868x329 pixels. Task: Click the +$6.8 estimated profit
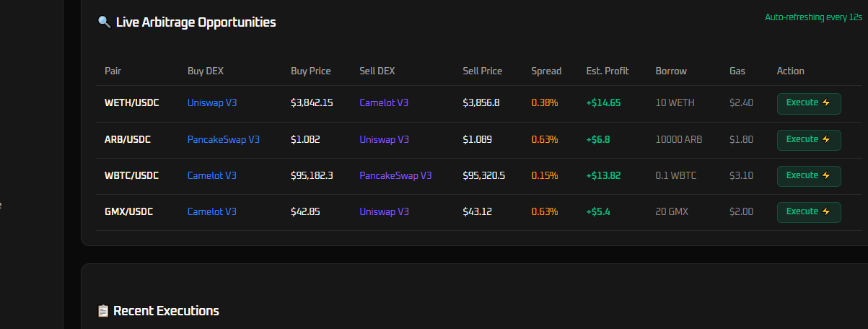[x=599, y=139]
